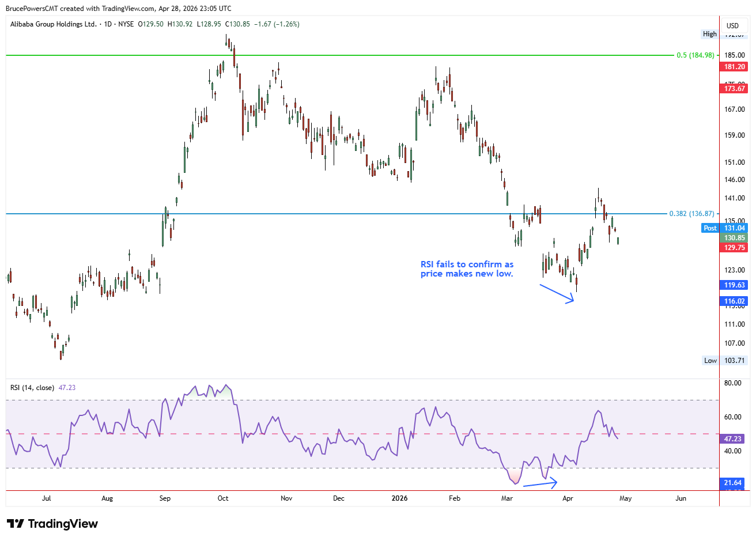This screenshot has width=756, height=541.
Task: Click the BrucePowersCMT created-with header text
Action: (119, 9)
